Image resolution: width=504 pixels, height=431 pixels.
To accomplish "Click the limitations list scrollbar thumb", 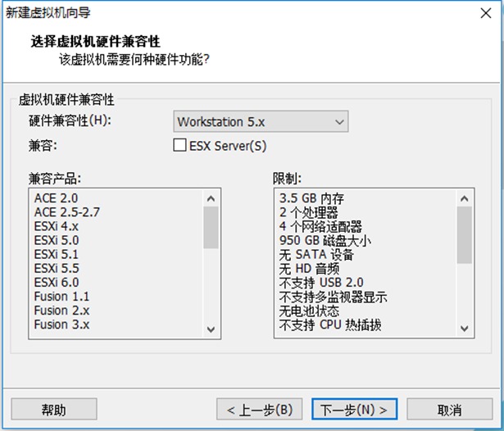I will 464,235.
